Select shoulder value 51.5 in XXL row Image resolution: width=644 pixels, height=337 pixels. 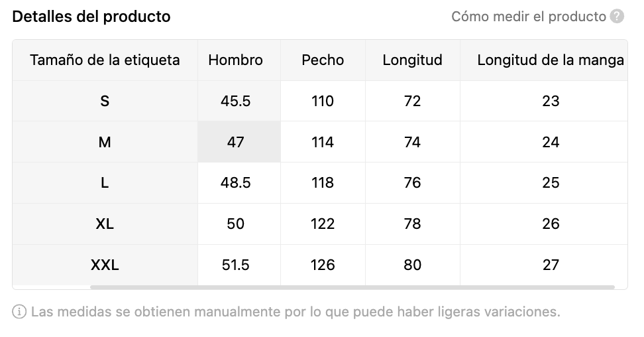pos(235,265)
